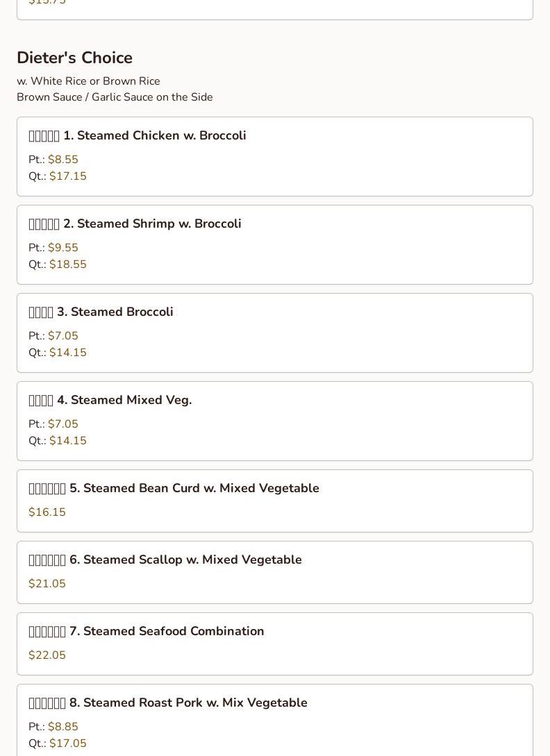Select Steamed Bean Curd w. Mixed Vegetable
This screenshot has width=550, height=756.
(275, 501)
